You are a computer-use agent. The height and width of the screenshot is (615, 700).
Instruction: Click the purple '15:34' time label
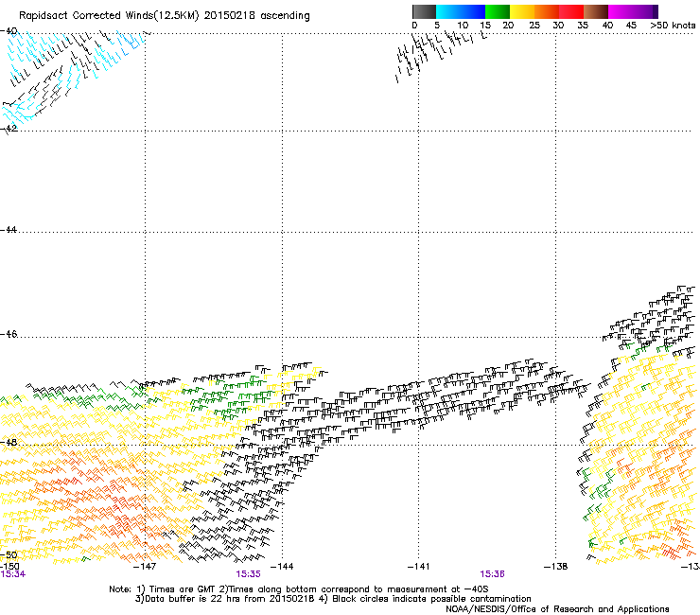coord(13,574)
